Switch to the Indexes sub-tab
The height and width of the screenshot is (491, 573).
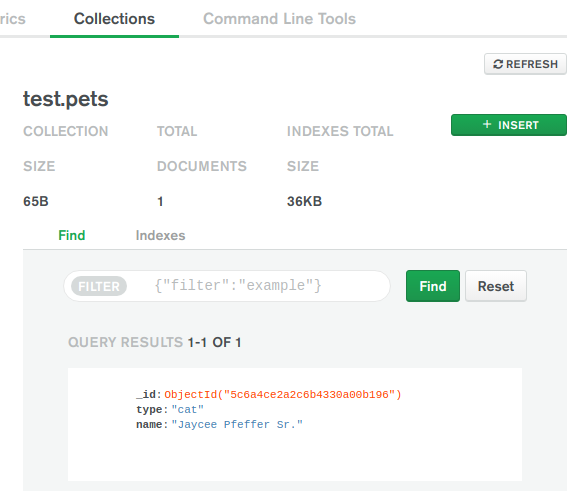point(160,235)
